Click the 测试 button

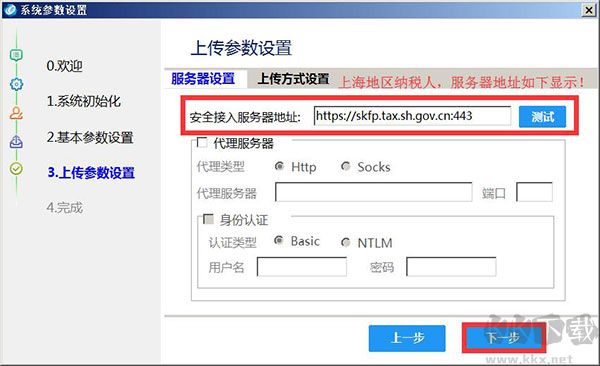pyautogui.click(x=542, y=117)
